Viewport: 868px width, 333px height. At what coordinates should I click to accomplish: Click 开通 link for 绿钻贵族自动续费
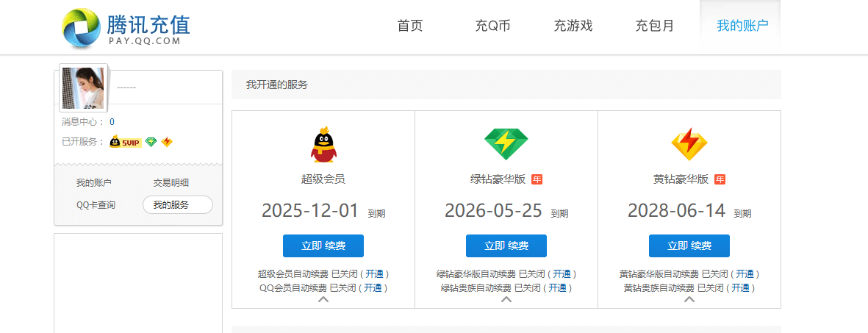click(557, 287)
